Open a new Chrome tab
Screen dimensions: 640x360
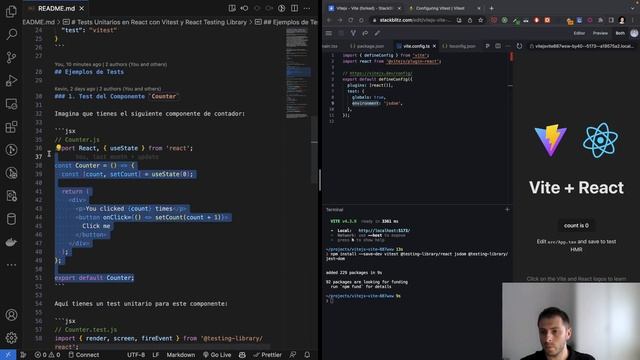(x=491, y=8)
